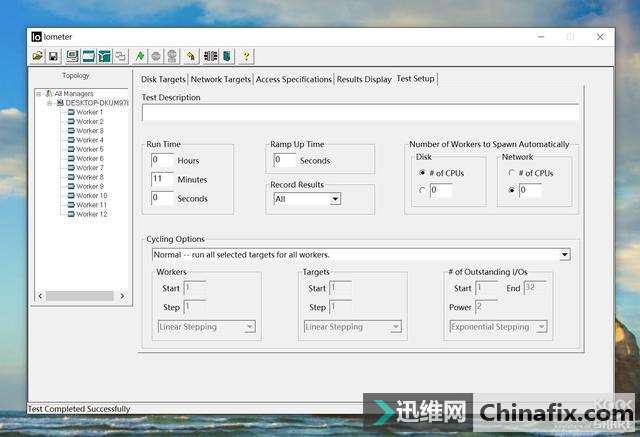Viewport: 640px width, 437px height.
Task: Open Targets Linear Stepping dropdown
Action: 396,327
